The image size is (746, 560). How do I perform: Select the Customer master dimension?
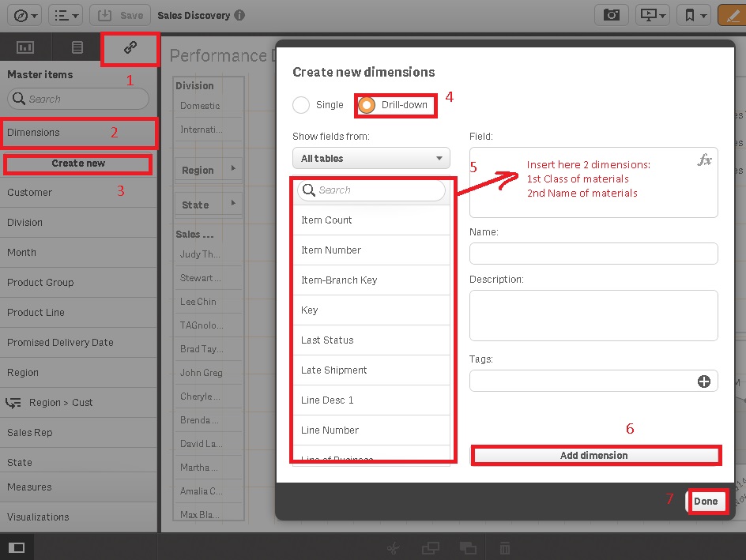click(x=78, y=193)
